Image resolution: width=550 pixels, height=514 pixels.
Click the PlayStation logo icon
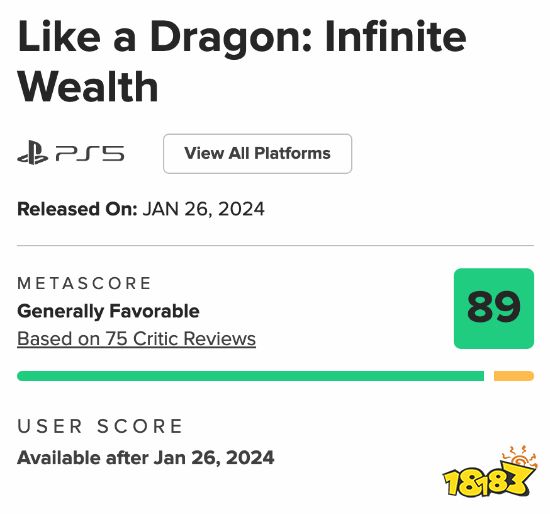33,153
